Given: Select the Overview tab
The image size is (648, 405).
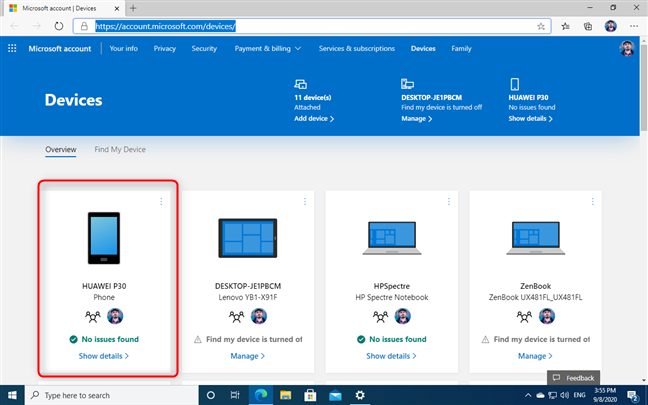Looking at the screenshot, I should click(x=61, y=149).
